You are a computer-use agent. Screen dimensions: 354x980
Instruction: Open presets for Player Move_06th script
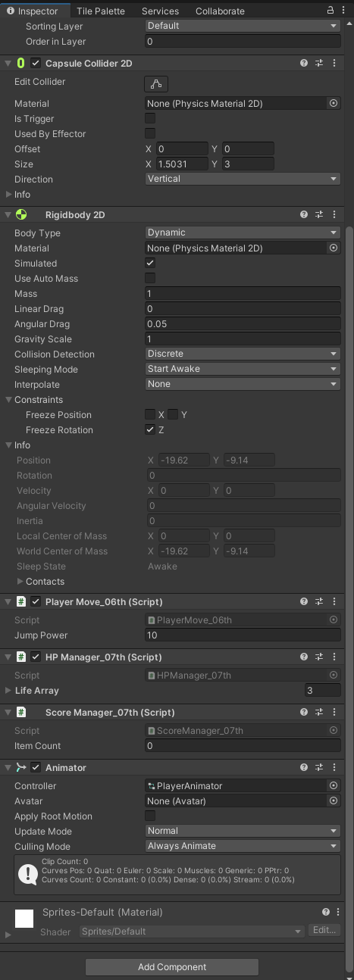pos(319,602)
